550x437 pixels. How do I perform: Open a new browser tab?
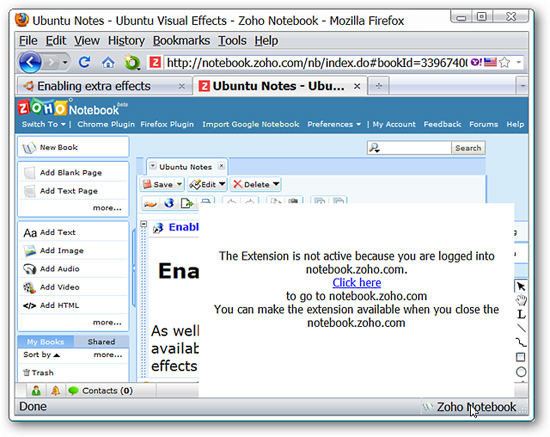[378, 86]
